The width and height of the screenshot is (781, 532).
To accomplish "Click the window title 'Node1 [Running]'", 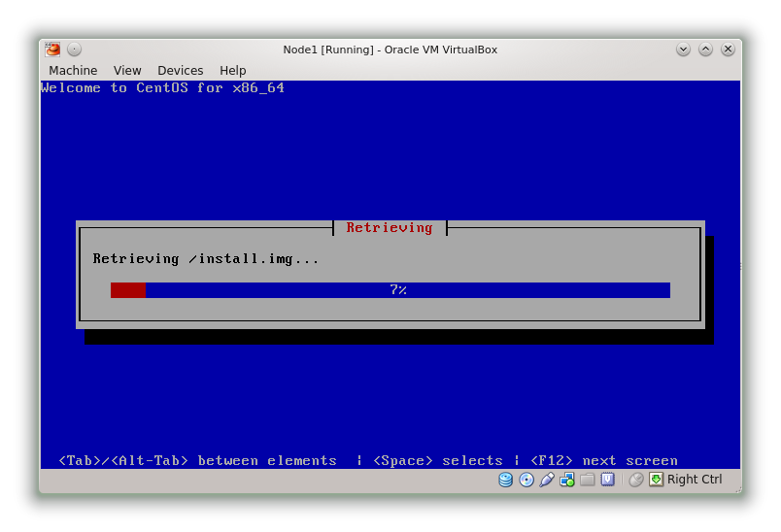I will 390,50.
